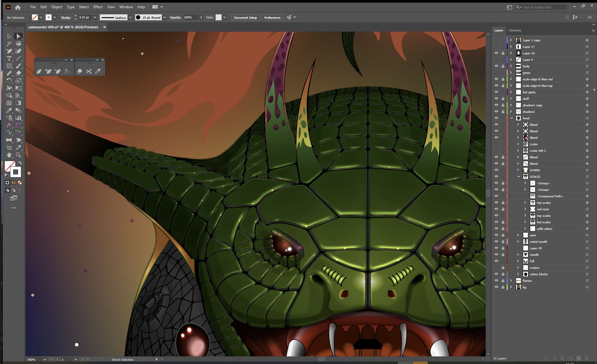Open the Illustrator Home screen
Image resolution: width=597 pixels, height=364 pixels.
coord(18,7)
